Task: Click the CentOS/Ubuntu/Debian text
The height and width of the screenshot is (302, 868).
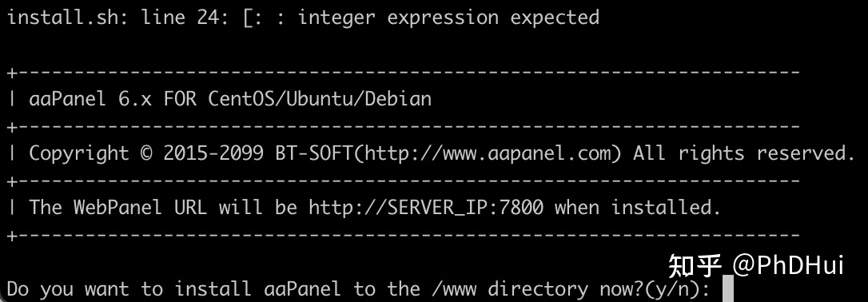Action: point(320,99)
